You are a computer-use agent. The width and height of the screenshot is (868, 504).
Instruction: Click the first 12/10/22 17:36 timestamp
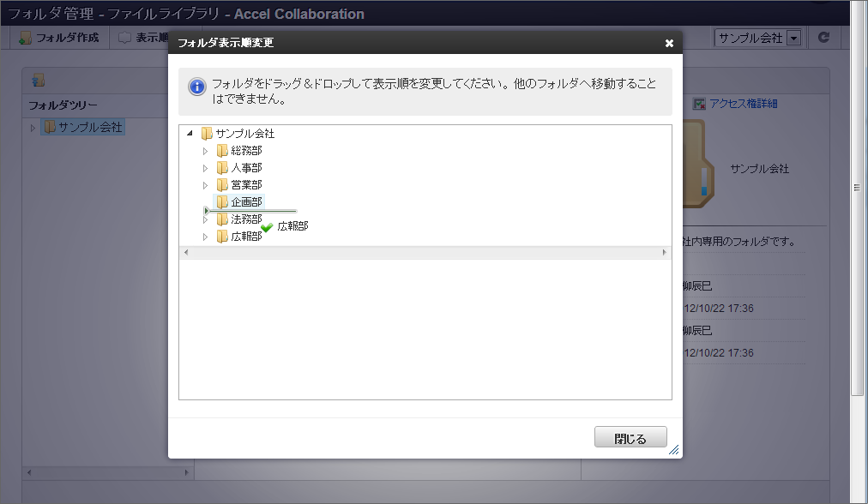[x=719, y=309]
